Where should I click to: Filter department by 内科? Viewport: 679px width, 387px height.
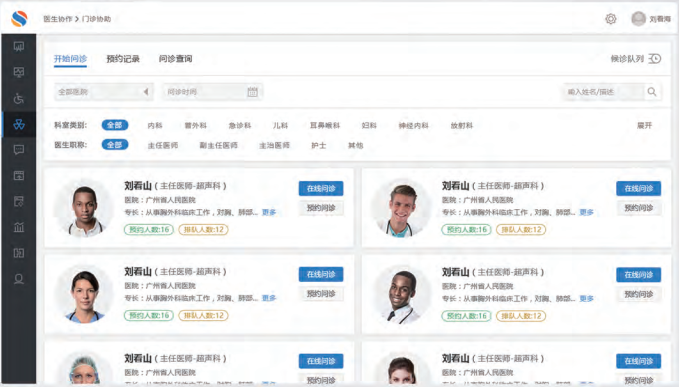[x=155, y=126]
